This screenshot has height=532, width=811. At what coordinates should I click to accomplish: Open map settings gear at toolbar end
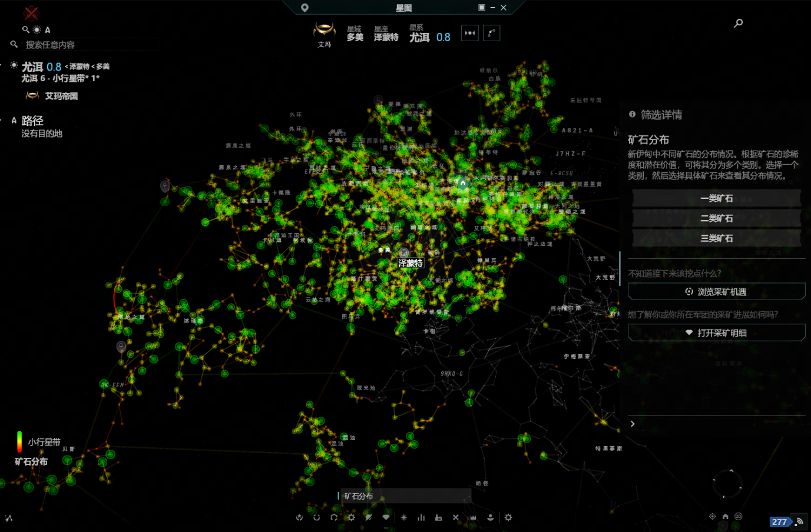508,517
